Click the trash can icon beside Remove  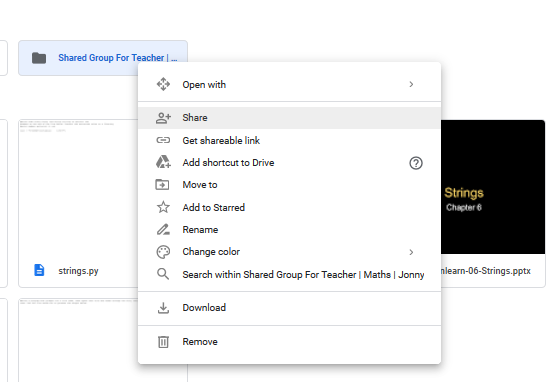163,342
